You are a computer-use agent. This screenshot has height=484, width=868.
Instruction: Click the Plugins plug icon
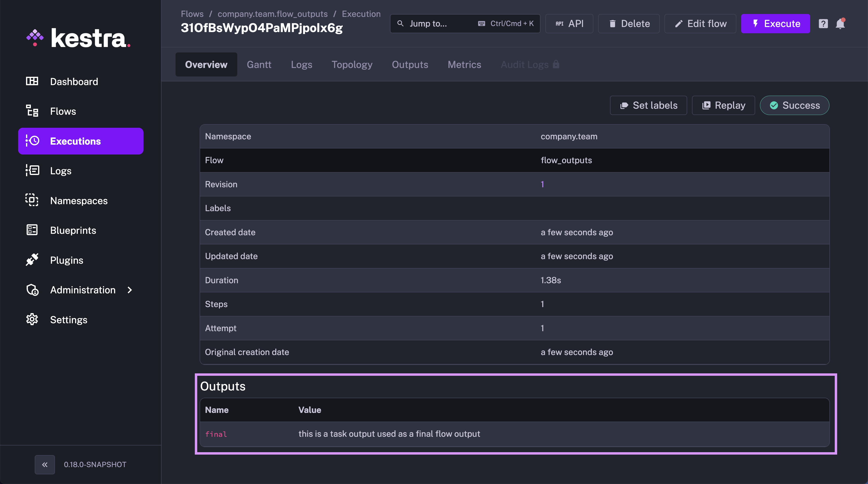coord(32,260)
